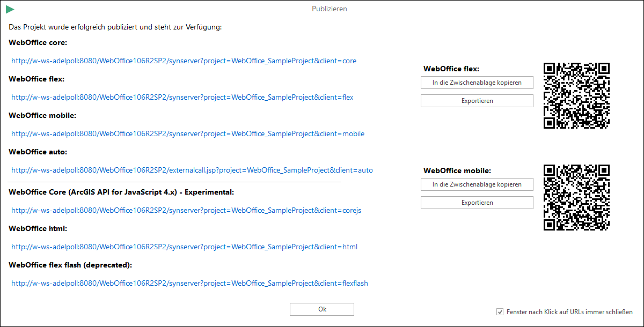644x327 pixels.
Task: Confirm the dialog with Ok
Action: (x=321, y=309)
